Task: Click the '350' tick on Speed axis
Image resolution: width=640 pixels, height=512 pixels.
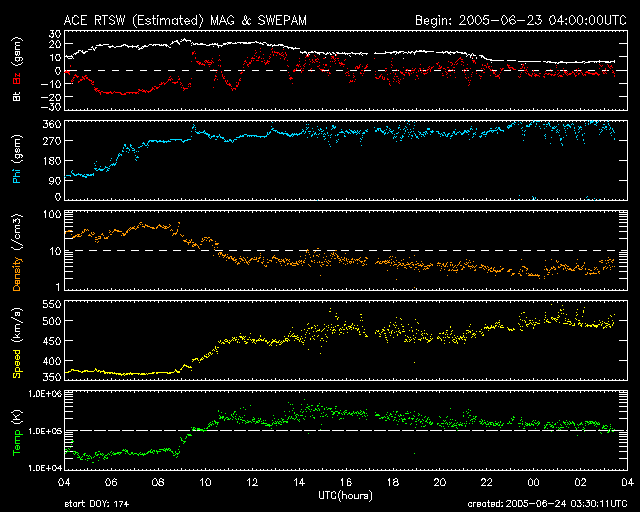Action: (x=52, y=377)
